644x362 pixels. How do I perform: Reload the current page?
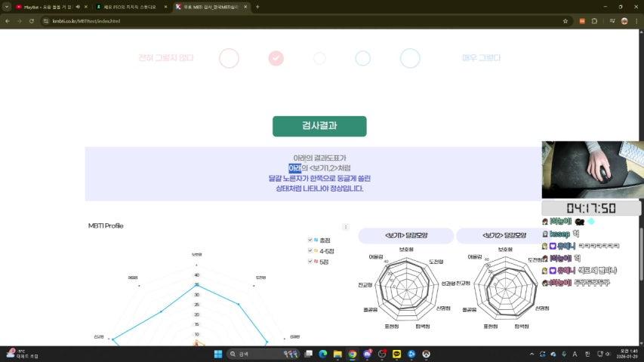[x=32, y=21]
